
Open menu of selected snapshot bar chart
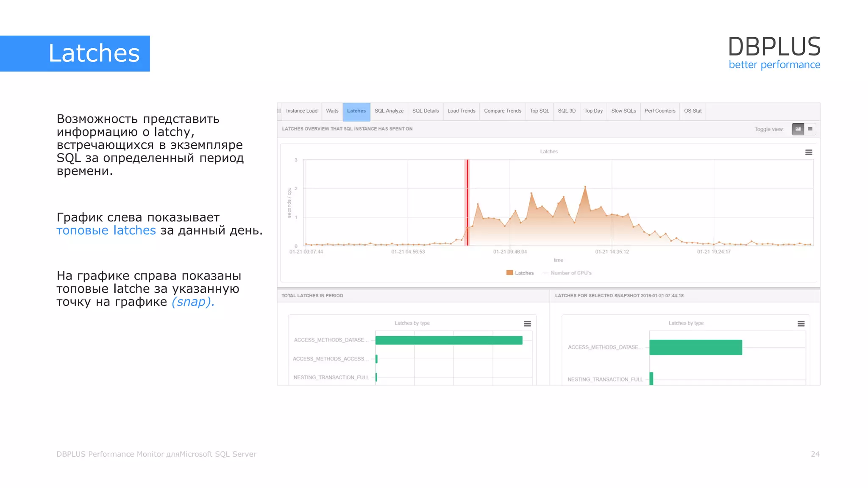click(x=801, y=324)
